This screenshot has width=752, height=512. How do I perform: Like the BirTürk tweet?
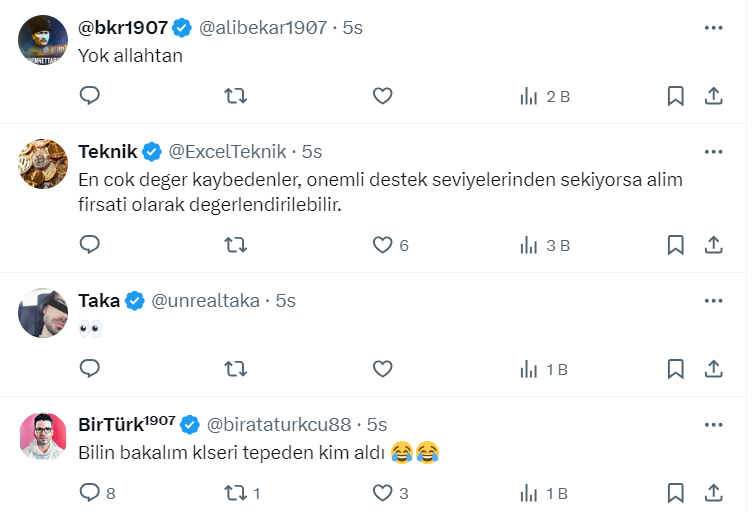coord(382,493)
